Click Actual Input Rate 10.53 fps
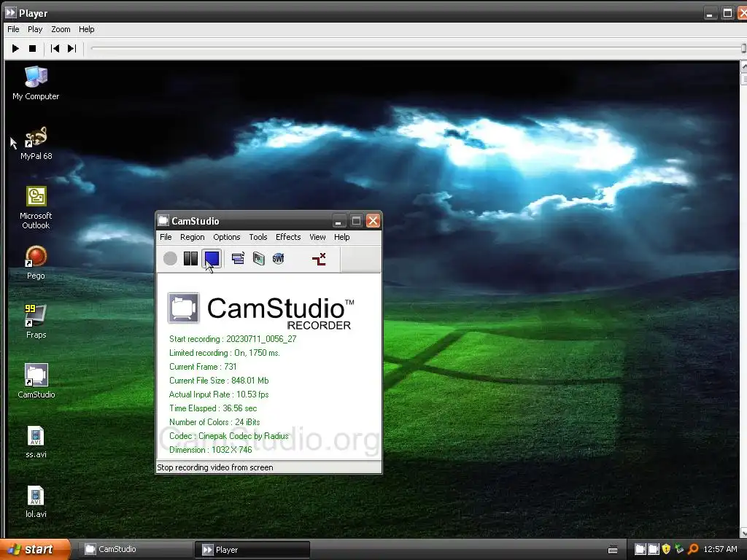This screenshot has width=747, height=560. pos(219,394)
